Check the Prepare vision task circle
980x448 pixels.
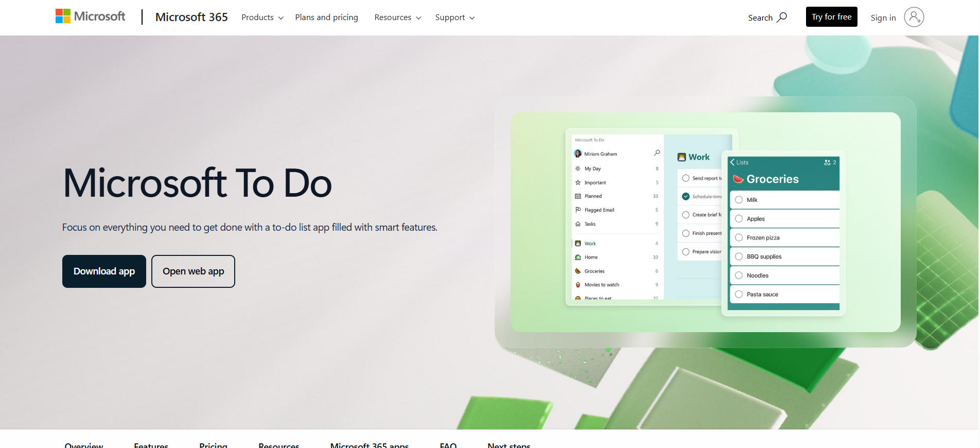tap(686, 252)
